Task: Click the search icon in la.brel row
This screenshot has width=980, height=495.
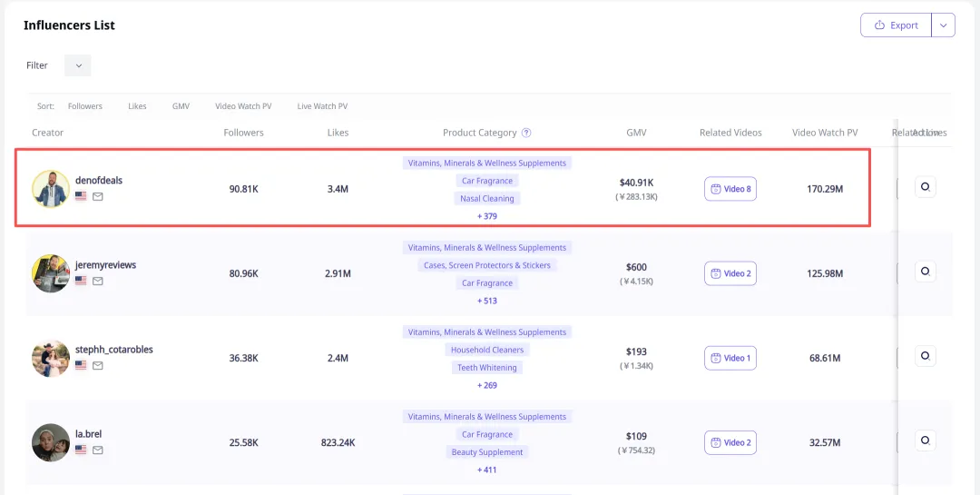Action: (925, 441)
